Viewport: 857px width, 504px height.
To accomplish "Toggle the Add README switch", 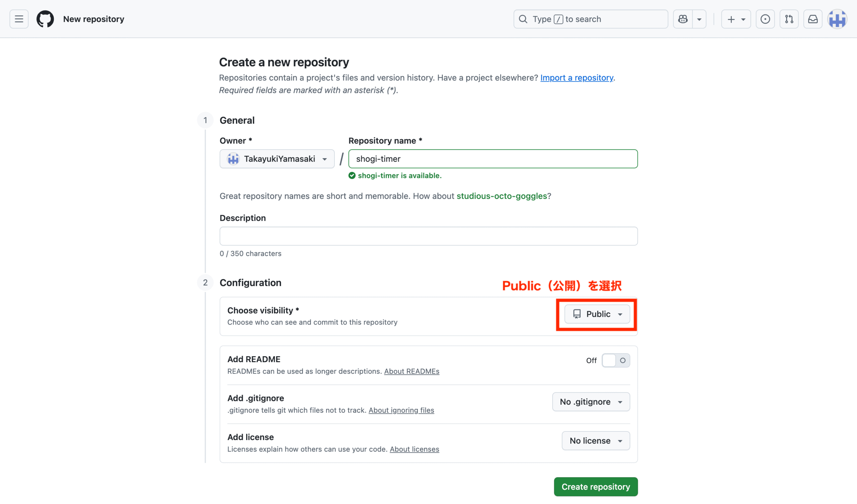I will (616, 360).
